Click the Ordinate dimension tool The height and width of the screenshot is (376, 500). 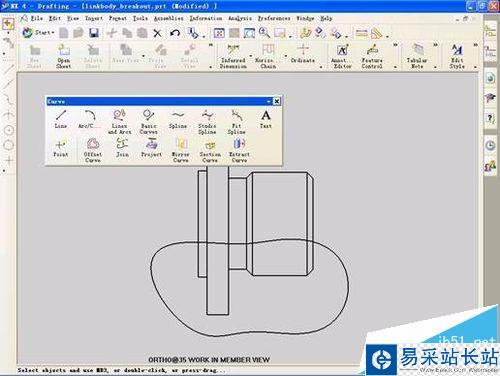click(303, 53)
